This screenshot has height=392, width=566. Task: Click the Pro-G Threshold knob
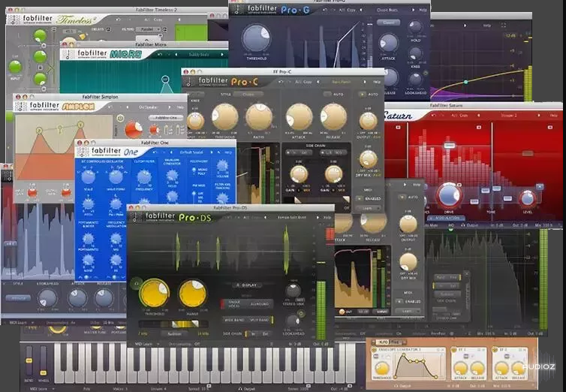pyautogui.click(x=256, y=39)
